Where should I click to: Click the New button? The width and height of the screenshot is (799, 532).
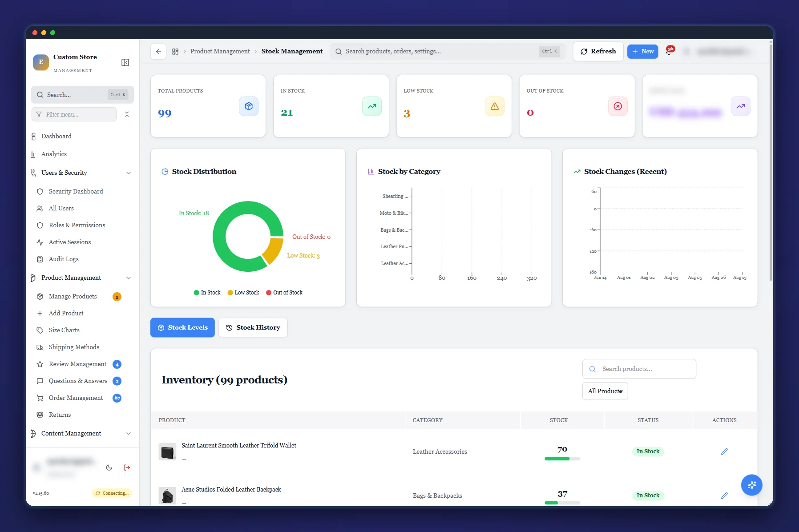click(x=643, y=52)
